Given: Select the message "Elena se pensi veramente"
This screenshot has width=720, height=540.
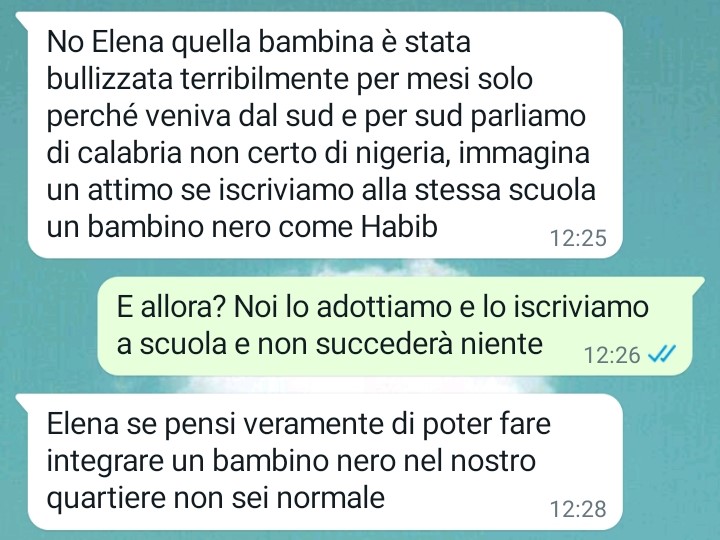Looking at the screenshot, I should (x=325, y=461).
